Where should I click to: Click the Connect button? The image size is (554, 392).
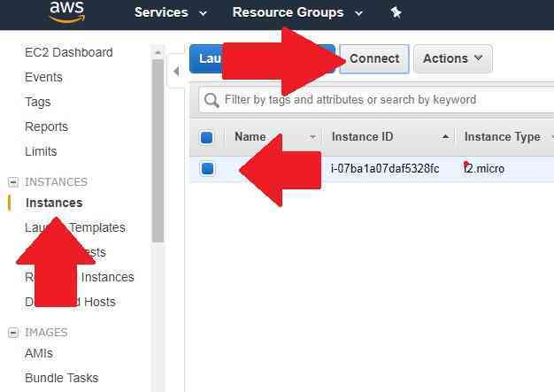(374, 58)
